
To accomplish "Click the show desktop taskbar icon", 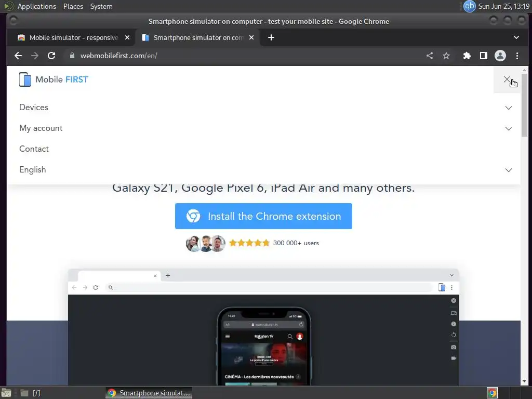I will pos(6,393).
